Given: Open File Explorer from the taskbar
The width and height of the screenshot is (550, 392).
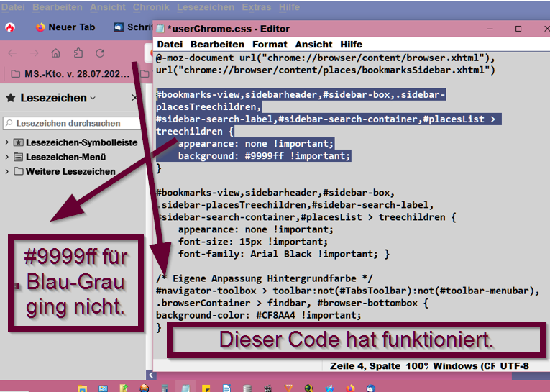Looking at the screenshot, I should click(x=82, y=388).
